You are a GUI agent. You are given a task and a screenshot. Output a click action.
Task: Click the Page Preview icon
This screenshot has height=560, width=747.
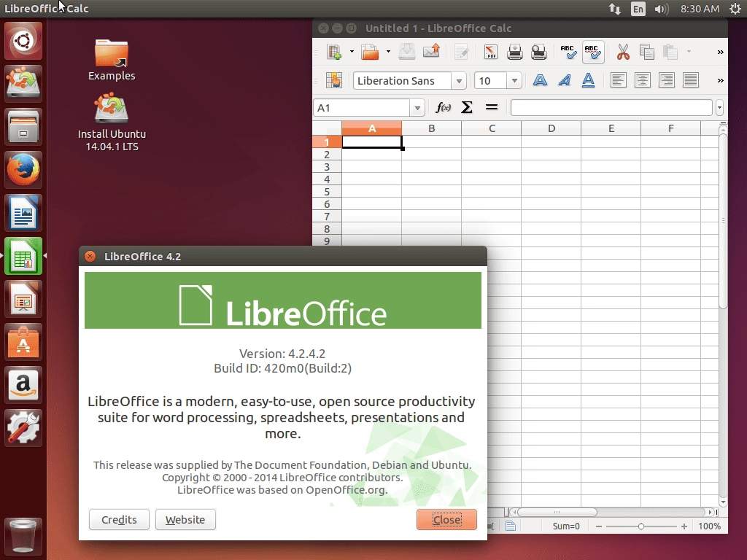(x=539, y=52)
